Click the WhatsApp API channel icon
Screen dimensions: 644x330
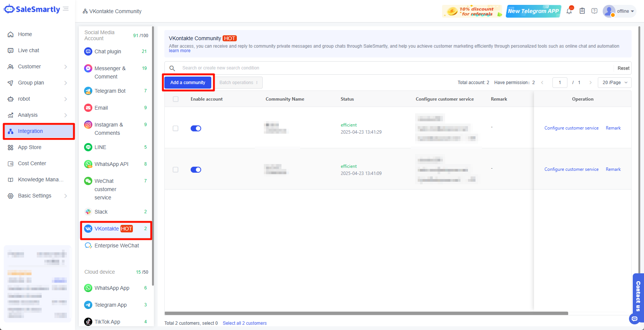[88, 164]
